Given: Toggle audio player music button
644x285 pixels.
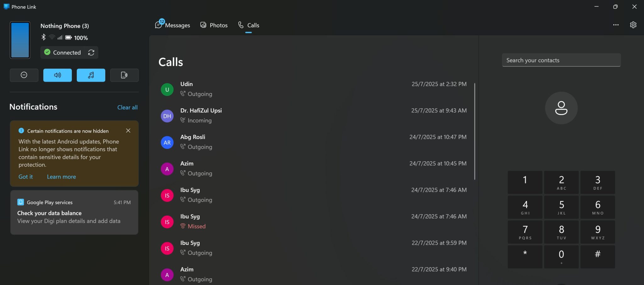Looking at the screenshot, I should (x=91, y=75).
